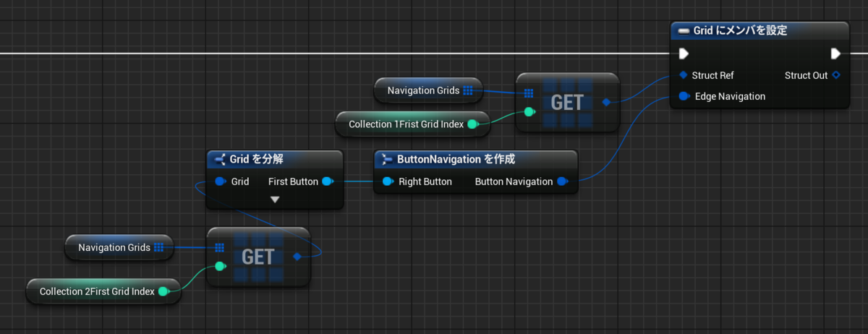
Task: Select the 'Grid を分解' node header
Action: (x=275, y=159)
